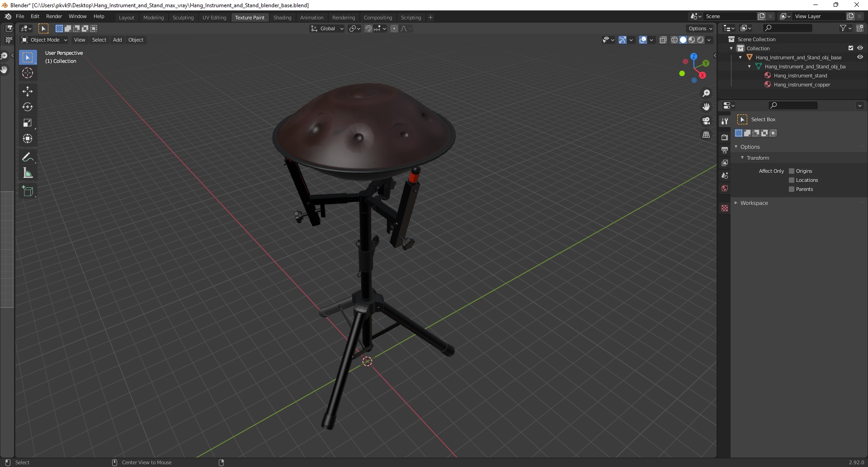Click the viewport zoom magnifier gizmo

click(706, 93)
